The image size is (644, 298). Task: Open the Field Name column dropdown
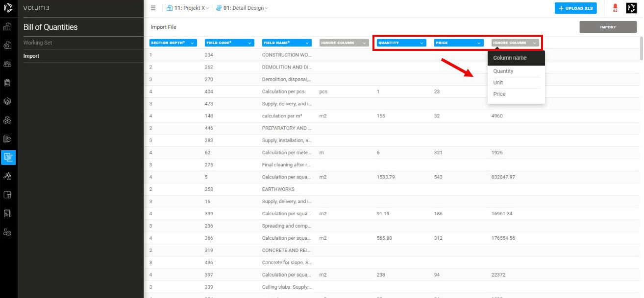287,43
